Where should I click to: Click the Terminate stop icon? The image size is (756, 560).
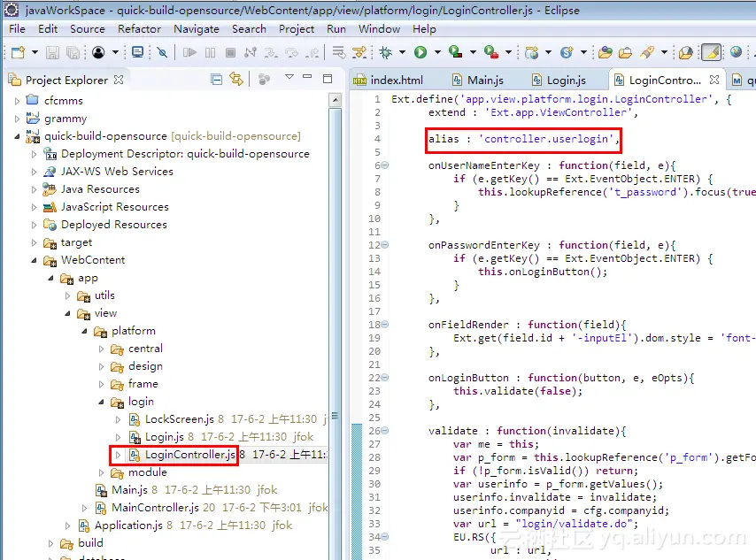pyautogui.click(x=230, y=52)
